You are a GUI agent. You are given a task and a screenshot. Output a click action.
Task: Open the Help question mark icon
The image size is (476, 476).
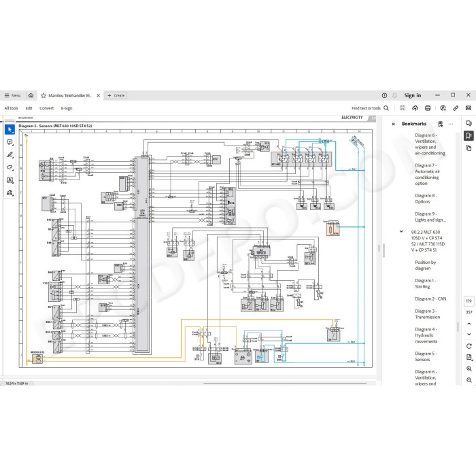point(384,95)
